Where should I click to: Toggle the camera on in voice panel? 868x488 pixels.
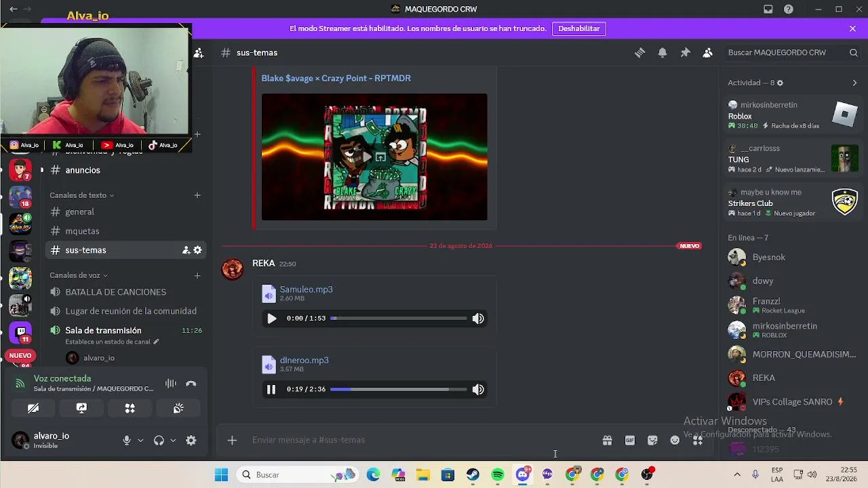click(33, 408)
